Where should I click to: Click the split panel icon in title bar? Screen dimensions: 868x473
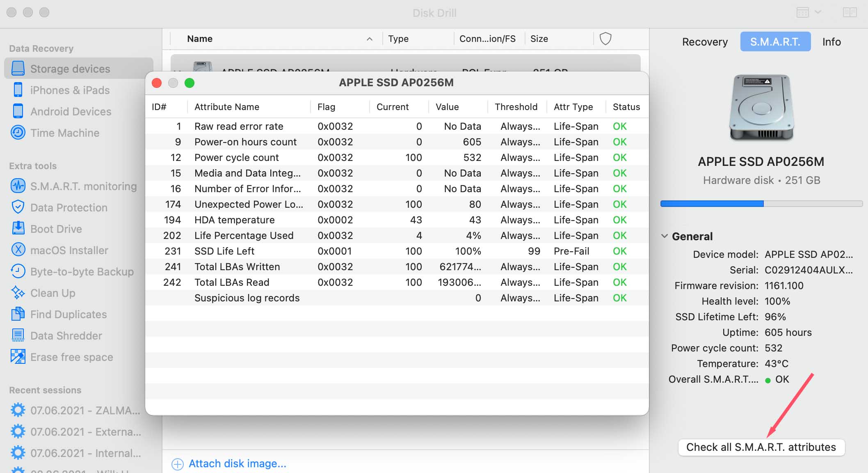[850, 12]
